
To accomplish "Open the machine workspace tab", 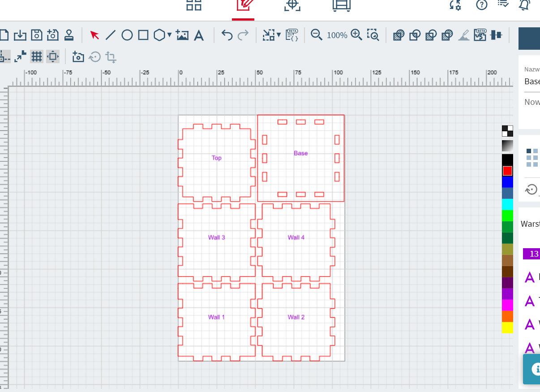I will click(x=341, y=5).
